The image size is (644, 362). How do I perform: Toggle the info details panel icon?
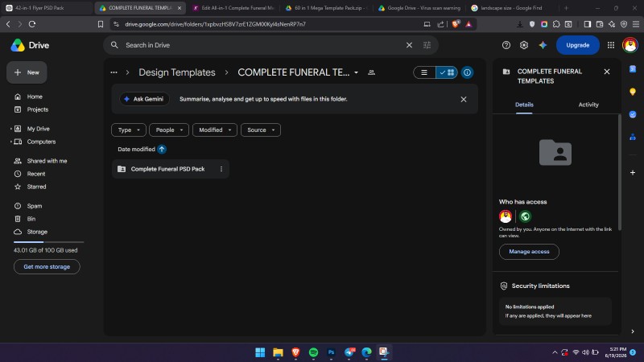(x=467, y=72)
